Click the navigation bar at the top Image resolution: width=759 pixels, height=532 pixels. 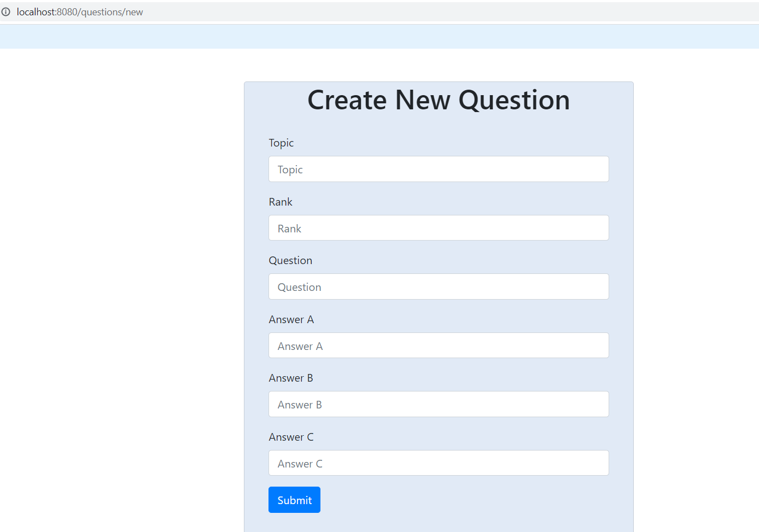[x=379, y=36]
